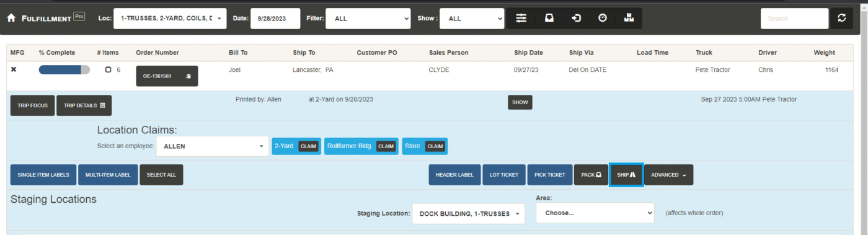Go to the Fulfillment home icon
This screenshot has height=235, width=868.
click(x=11, y=19)
